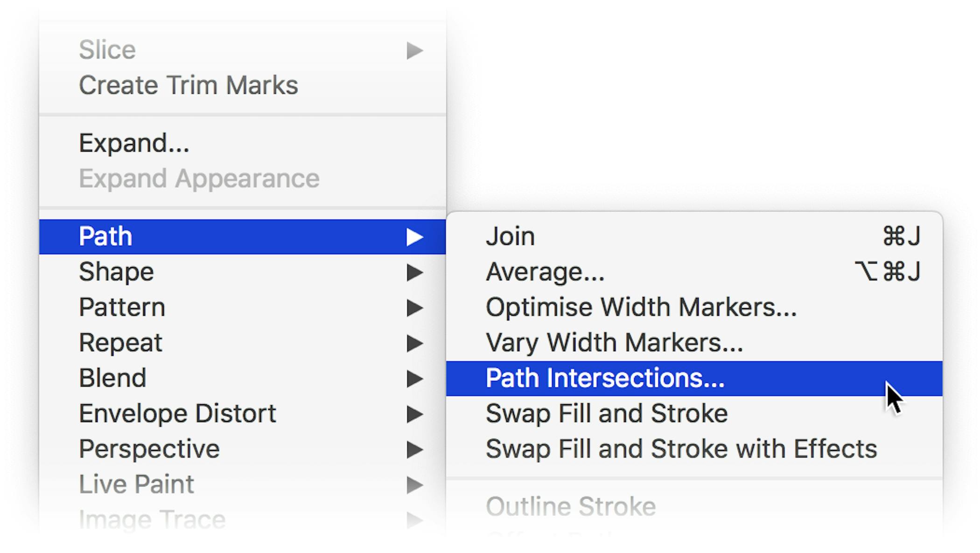Click the Expand menu item
980x553 pixels.
pyautogui.click(x=134, y=143)
